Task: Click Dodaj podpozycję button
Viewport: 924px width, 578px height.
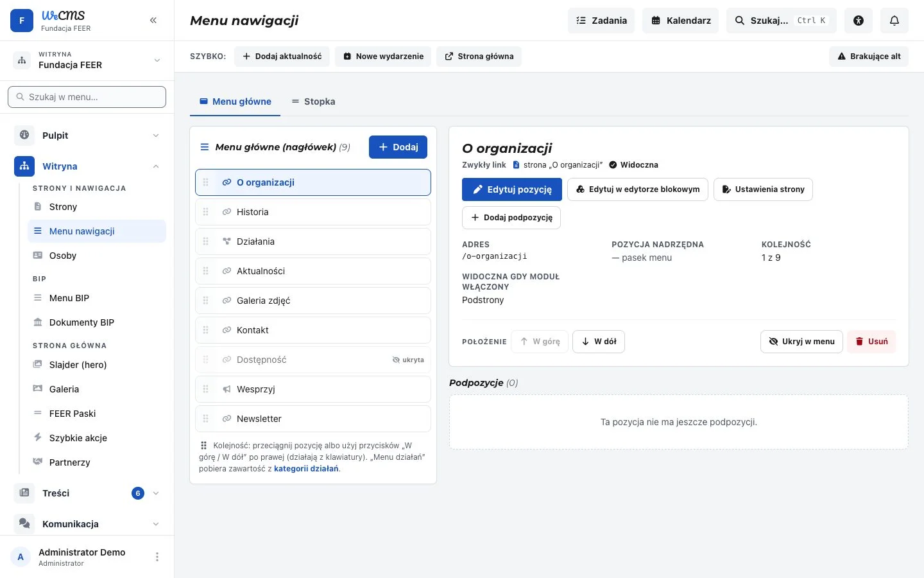Action: (511, 218)
